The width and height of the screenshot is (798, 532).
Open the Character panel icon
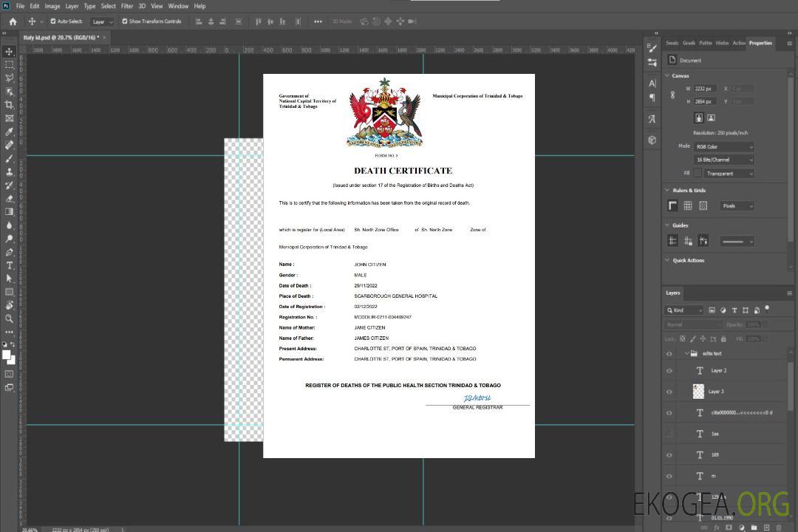[x=652, y=83]
